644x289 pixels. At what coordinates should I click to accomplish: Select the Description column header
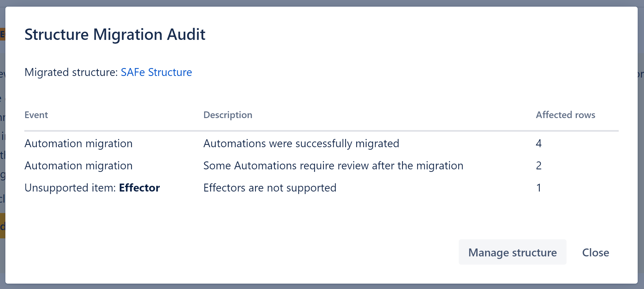(228, 115)
